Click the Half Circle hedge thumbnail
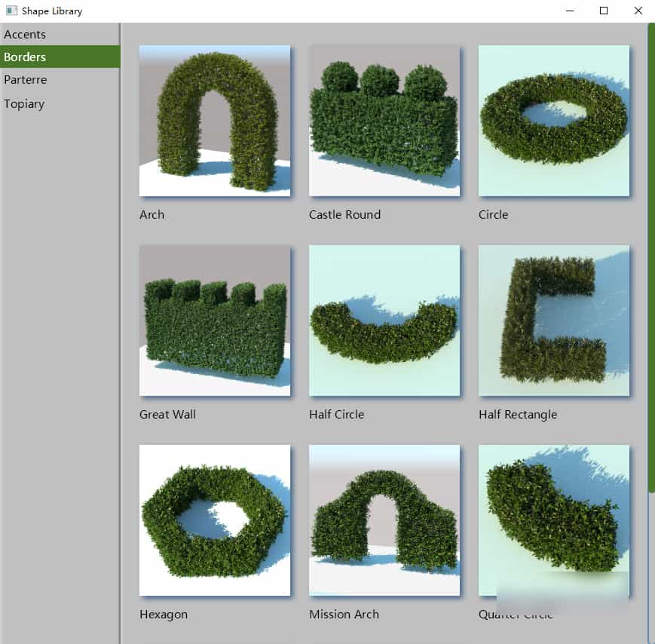The image size is (655, 644). 384,320
